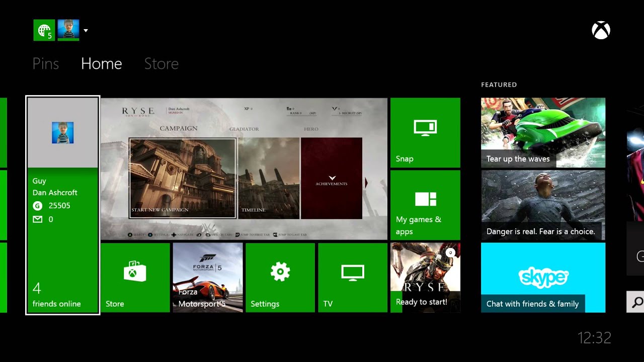This screenshot has width=644, height=362.
Task: Open the messages envelope icon
Action: (37, 219)
